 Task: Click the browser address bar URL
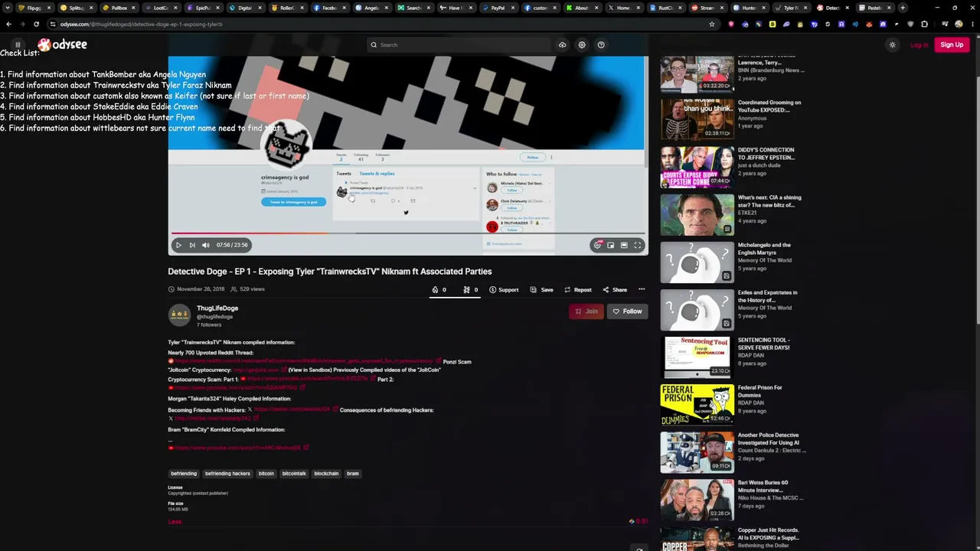pos(141,24)
